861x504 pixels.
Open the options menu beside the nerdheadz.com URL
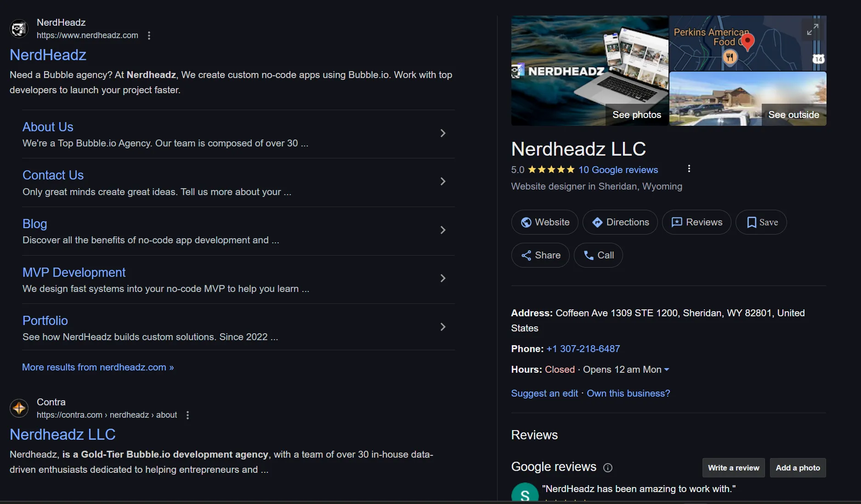pyautogui.click(x=149, y=35)
